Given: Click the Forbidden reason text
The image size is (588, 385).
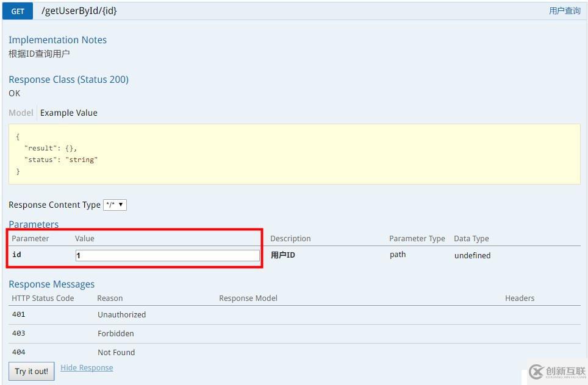Looking at the screenshot, I should [x=115, y=333].
